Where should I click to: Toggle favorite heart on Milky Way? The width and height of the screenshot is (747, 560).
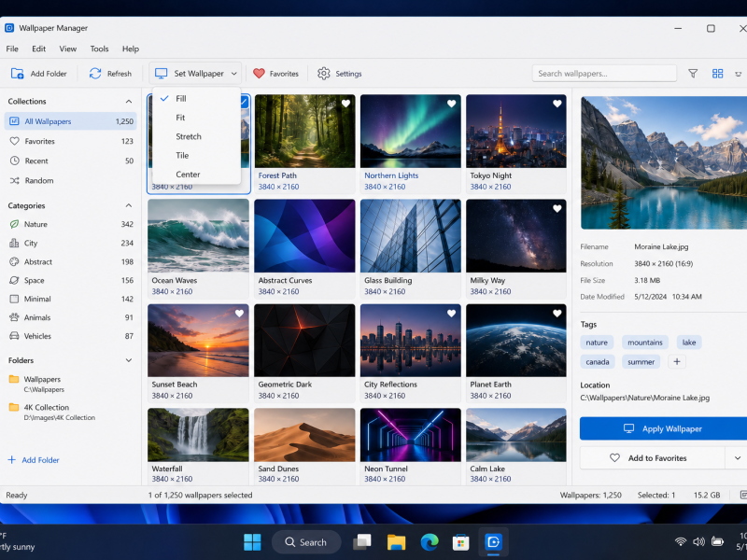(557, 208)
